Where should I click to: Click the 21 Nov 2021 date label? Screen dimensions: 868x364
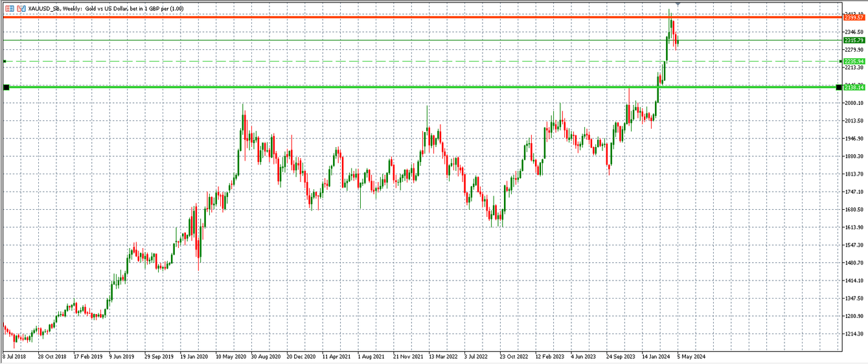click(x=408, y=356)
